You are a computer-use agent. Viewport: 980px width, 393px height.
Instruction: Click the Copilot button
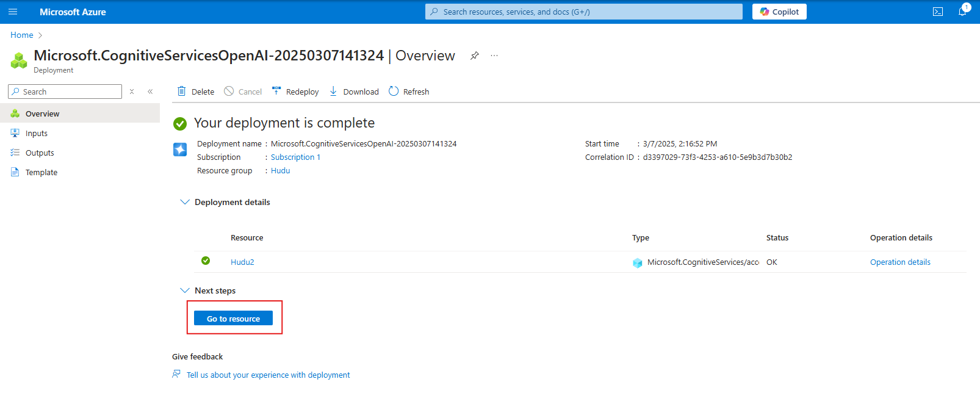click(x=779, y=12)
